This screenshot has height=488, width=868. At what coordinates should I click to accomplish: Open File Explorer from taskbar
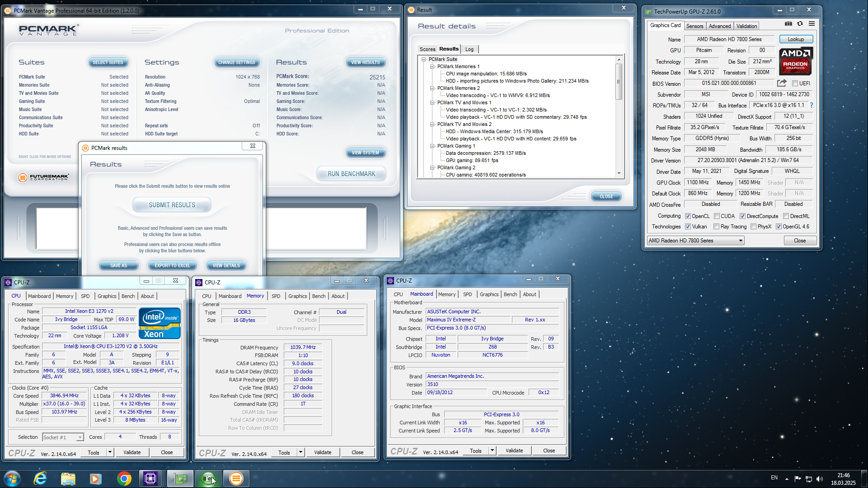[x=68, y=479]
